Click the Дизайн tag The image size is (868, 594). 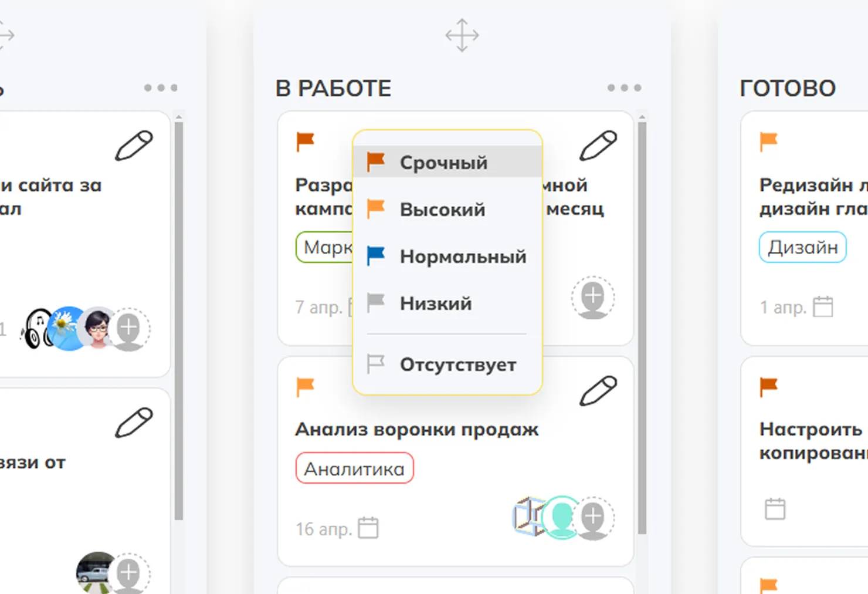[x=802, y=247]
